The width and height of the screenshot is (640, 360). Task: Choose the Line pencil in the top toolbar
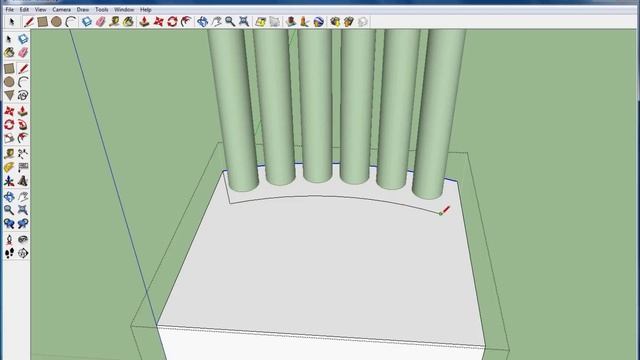tap(29, 22)
